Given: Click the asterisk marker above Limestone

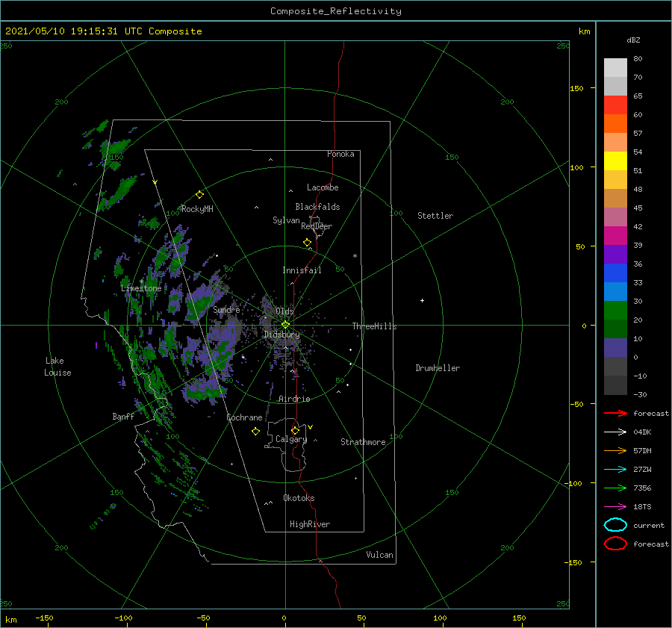Looking at the screenshot, I should coord(141,282).
